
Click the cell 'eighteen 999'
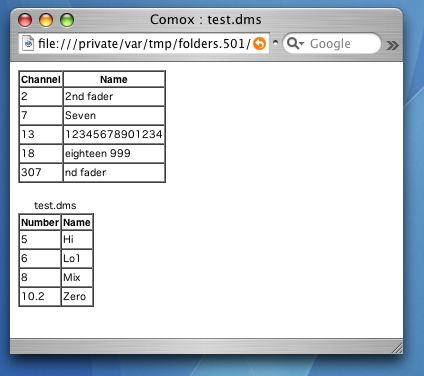pos(114,154)
